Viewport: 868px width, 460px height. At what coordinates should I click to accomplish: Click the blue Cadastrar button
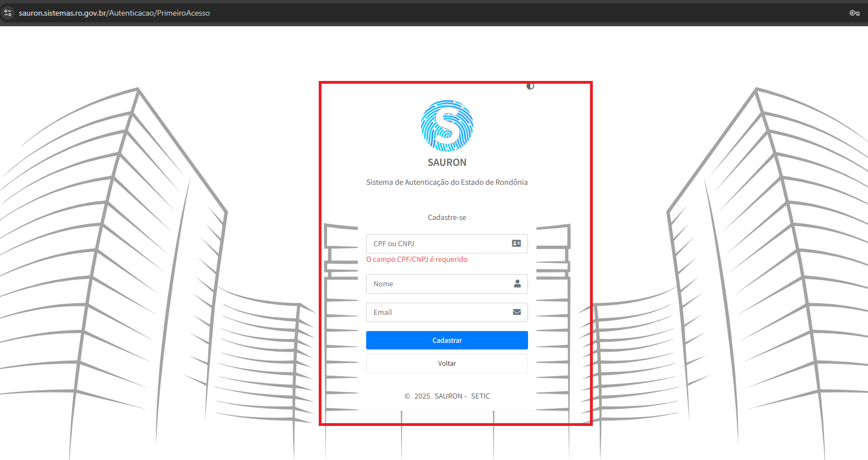click(x=447, y=340)
